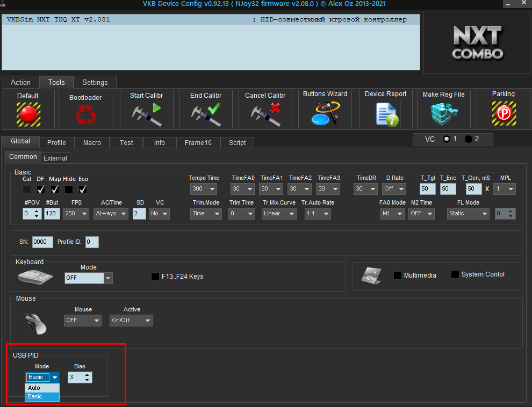Select VC radio button 2
532x407 pixels.
469,139
